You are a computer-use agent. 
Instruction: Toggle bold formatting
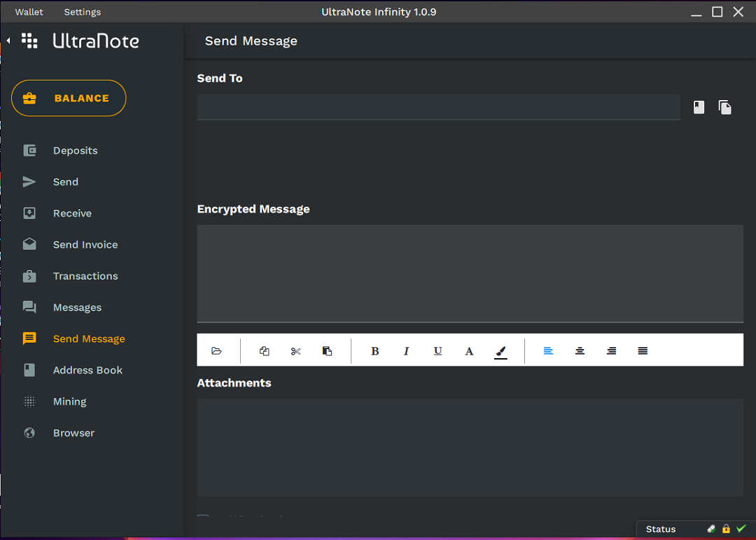pyautogui.click(x=375, y=351)
